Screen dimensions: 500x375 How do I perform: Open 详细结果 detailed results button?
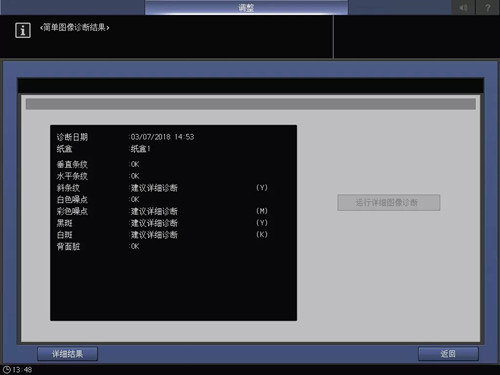[67, 354]
